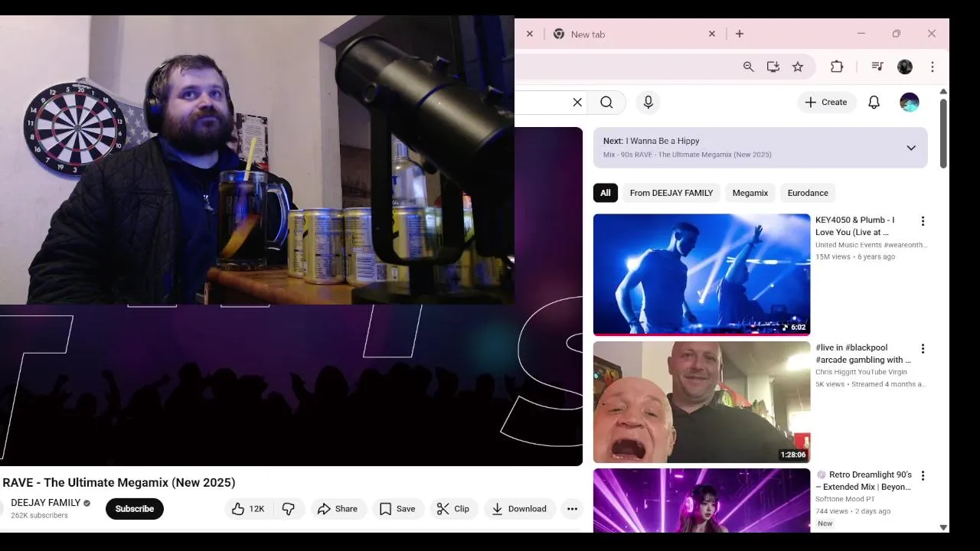980x551 pixels.
Task: Open Retro Dreamlight 90's Extended Mix title
Action: pyautogui.click(x=864, y=481)
